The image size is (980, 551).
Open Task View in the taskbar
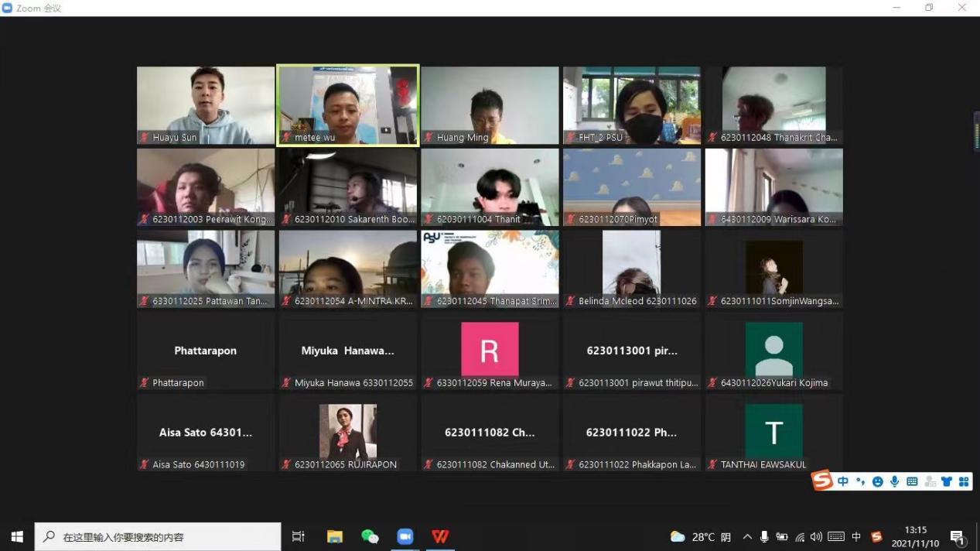(x=298, y=536)
